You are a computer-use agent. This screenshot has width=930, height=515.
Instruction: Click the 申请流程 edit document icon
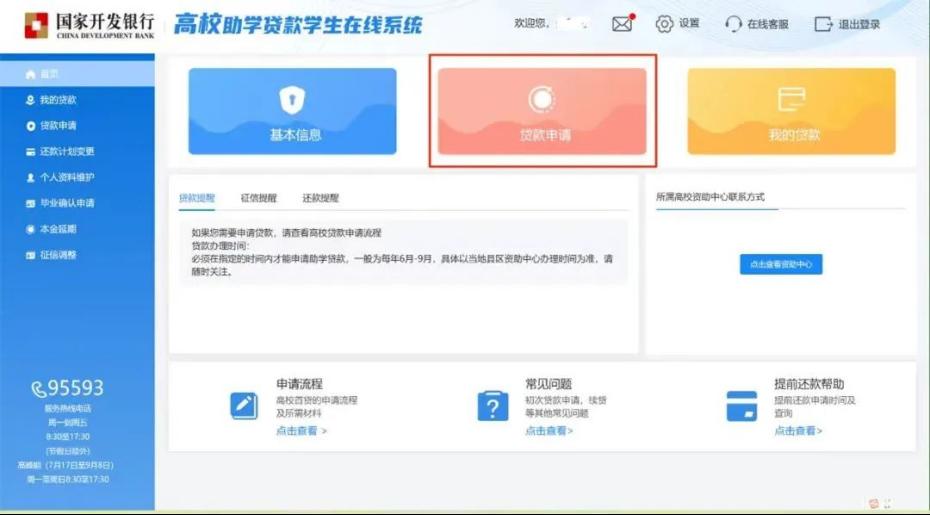pyautogui.click(x=244, y=405)
